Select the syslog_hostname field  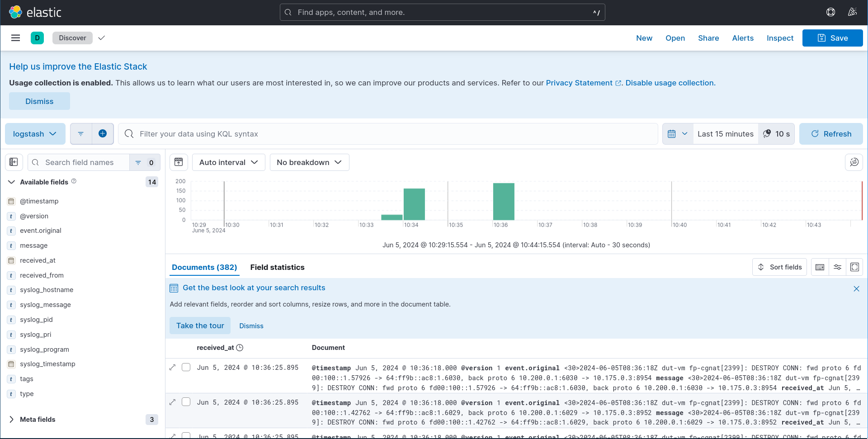coord(47,290)
